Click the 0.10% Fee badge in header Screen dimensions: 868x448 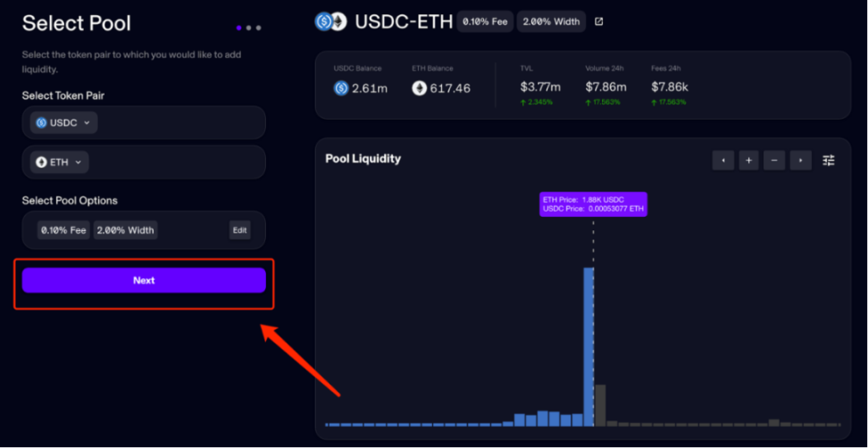coord(485,21)
